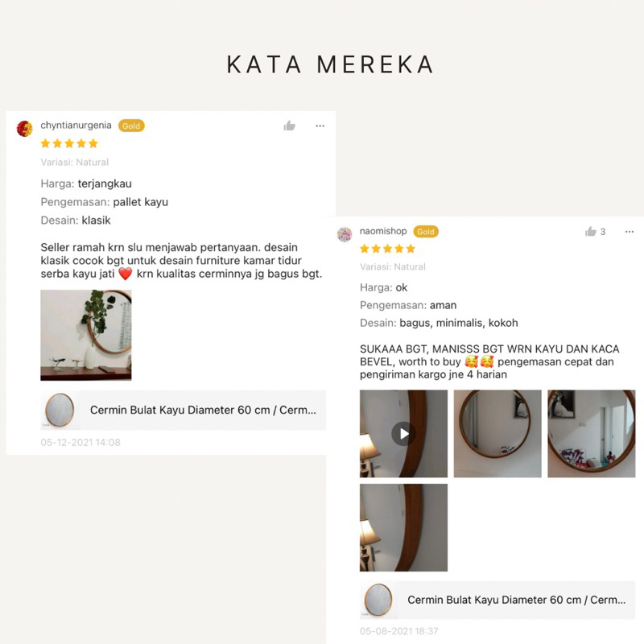Open naomishop's profile avatar
644x644 pixels.
345,234
